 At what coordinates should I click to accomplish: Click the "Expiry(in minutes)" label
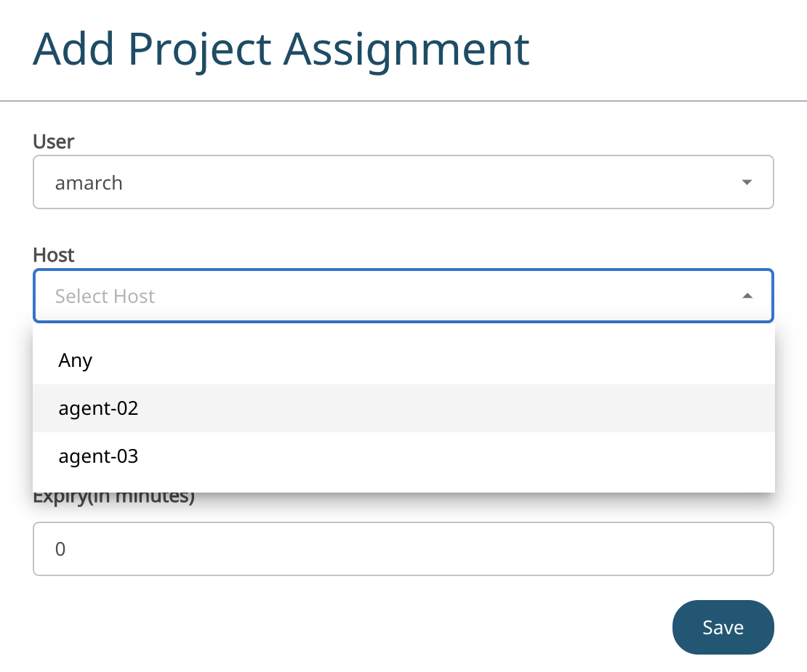point(114,498)
